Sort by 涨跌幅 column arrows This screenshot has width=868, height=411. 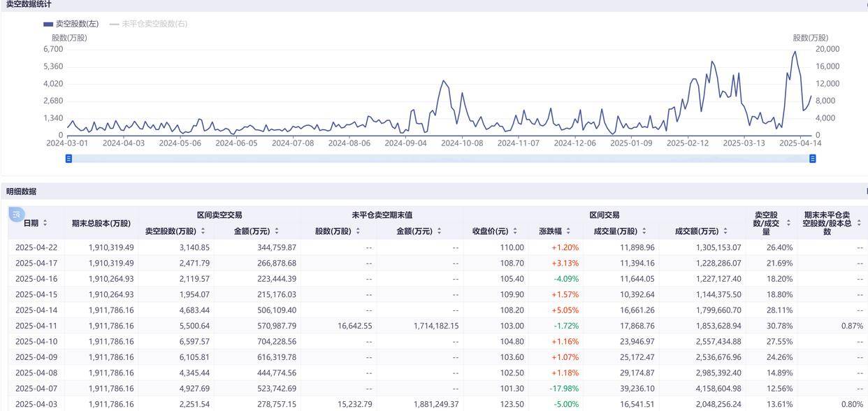(x=568, y=231)
